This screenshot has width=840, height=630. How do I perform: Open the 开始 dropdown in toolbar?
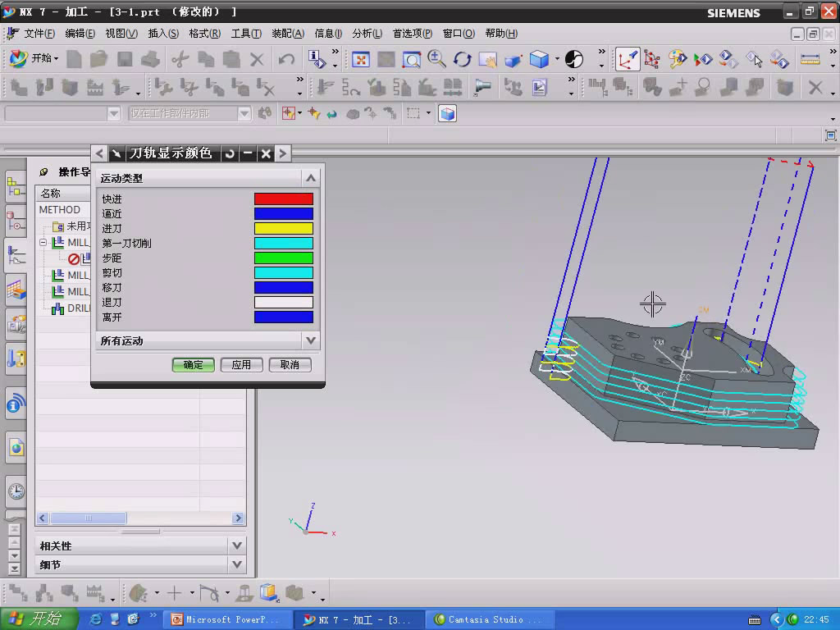[x=34, y=58]
